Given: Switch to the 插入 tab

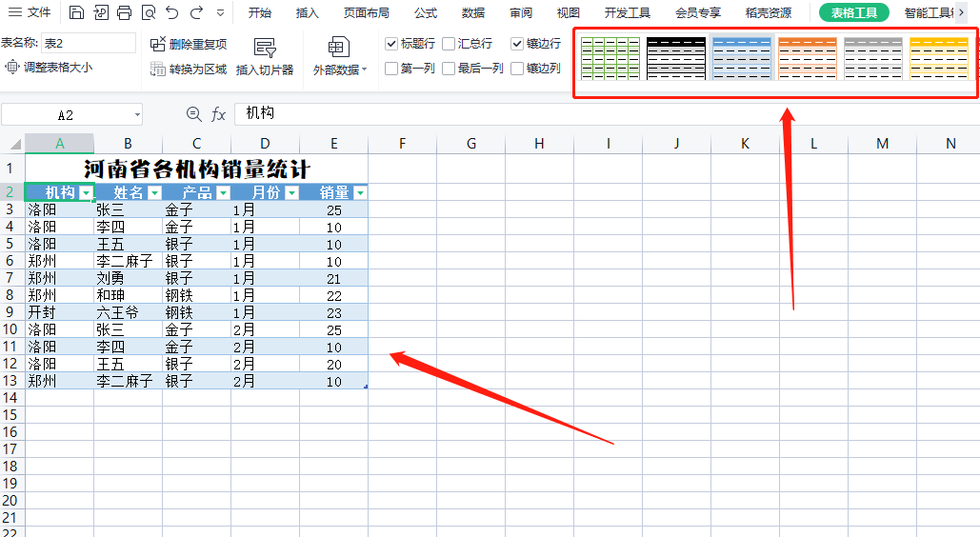Looking at the screenshot, I should point(307,12).
